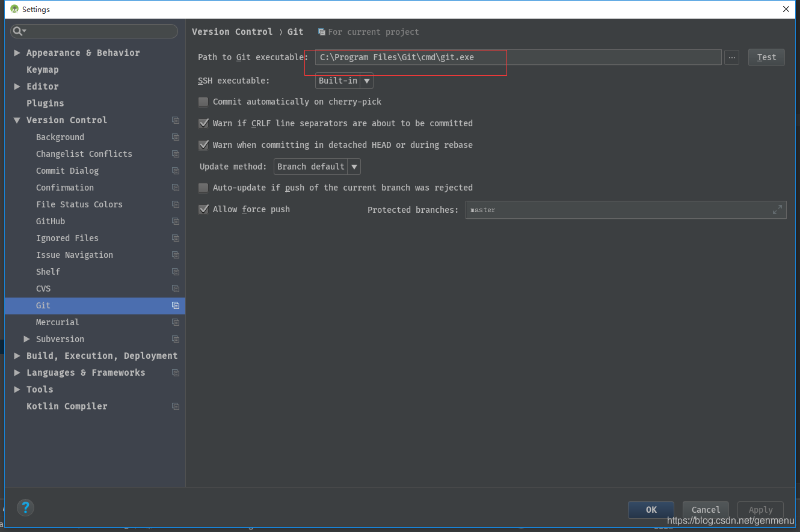Click the browse ellipsis button for Git path
800x532 pixels.
point(731,57)
